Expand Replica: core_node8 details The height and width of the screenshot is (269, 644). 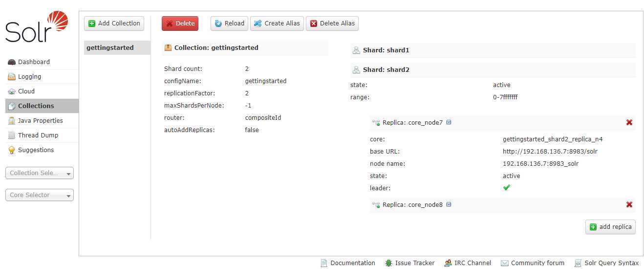click(x=412, y=205)
